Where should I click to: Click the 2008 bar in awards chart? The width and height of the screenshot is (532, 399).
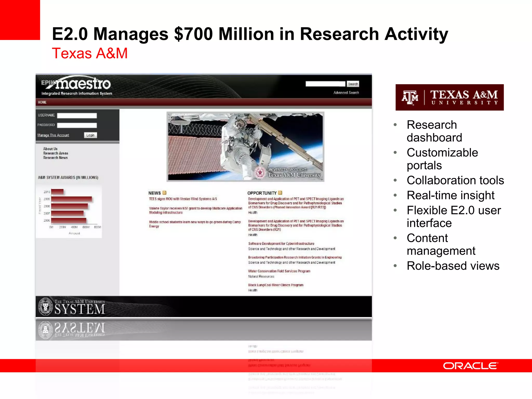[70, 206]
